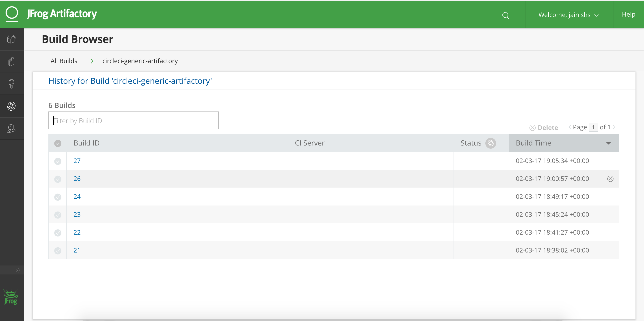
Task: Expand the sidebar with double chevron
Action: [x=17, y=270]
